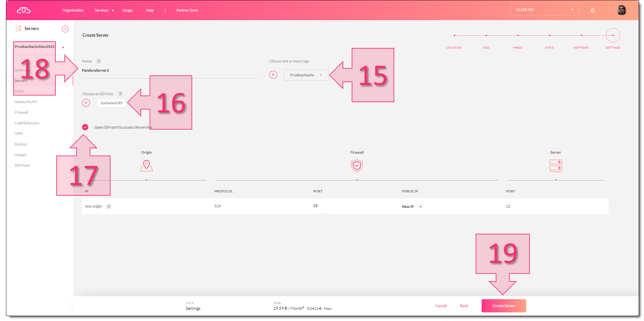Open the OLLER INC organisation dropdown
Image resolution: width=644 pixels, height=321 pixels.
pyautogui.click(x=544, y=10)
